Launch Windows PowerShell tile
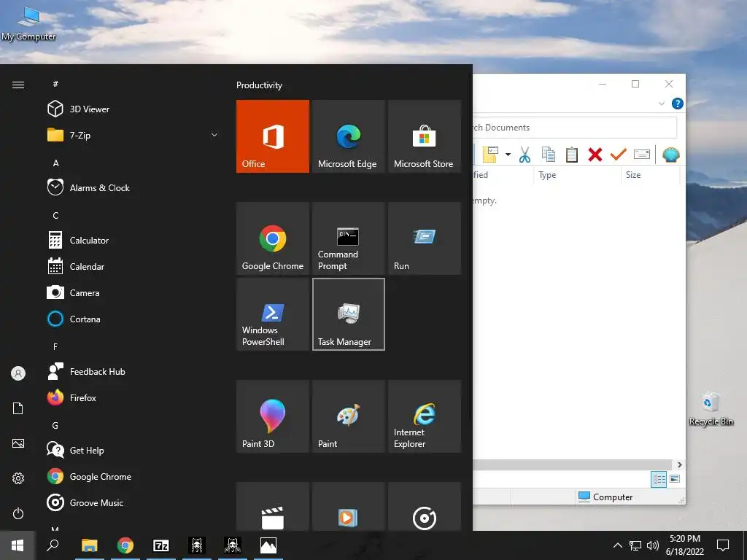Screen dimensions: 747x560 pyautogui.click(x=273, y=314)
